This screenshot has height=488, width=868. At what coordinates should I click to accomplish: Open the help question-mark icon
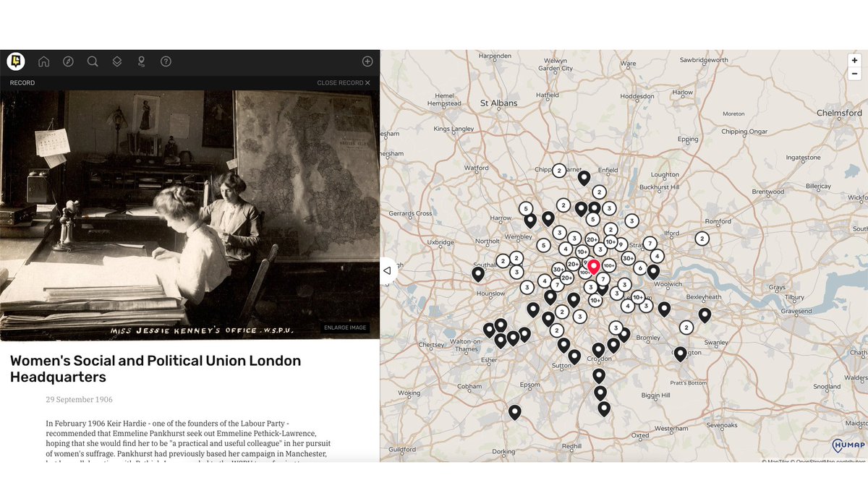[x=166, y=61]
